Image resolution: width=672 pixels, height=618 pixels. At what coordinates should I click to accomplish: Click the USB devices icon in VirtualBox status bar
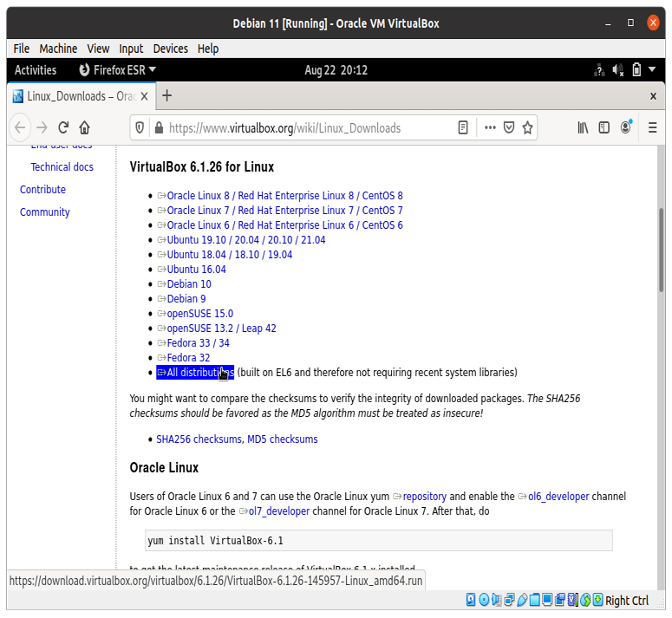point(522,600)
